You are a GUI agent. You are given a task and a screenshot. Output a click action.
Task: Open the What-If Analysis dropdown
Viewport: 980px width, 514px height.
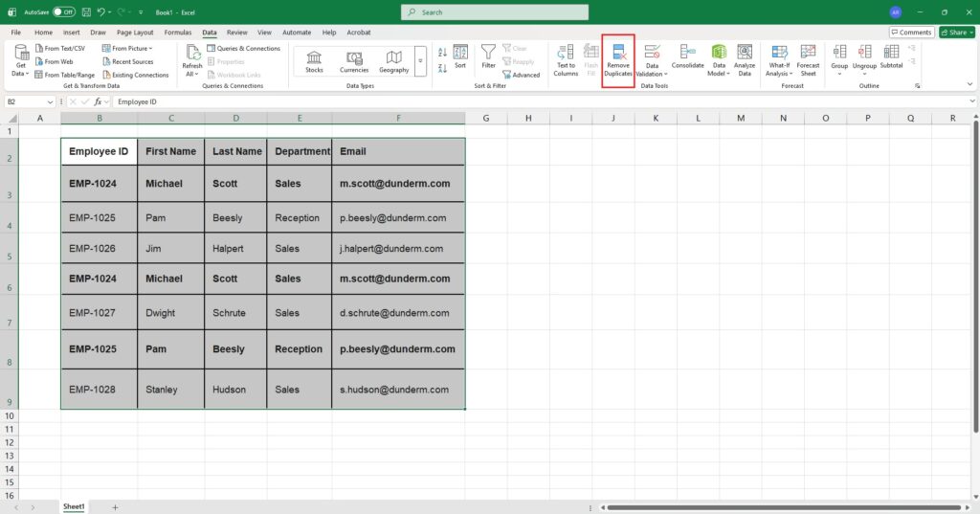click(x=779, y=60)
